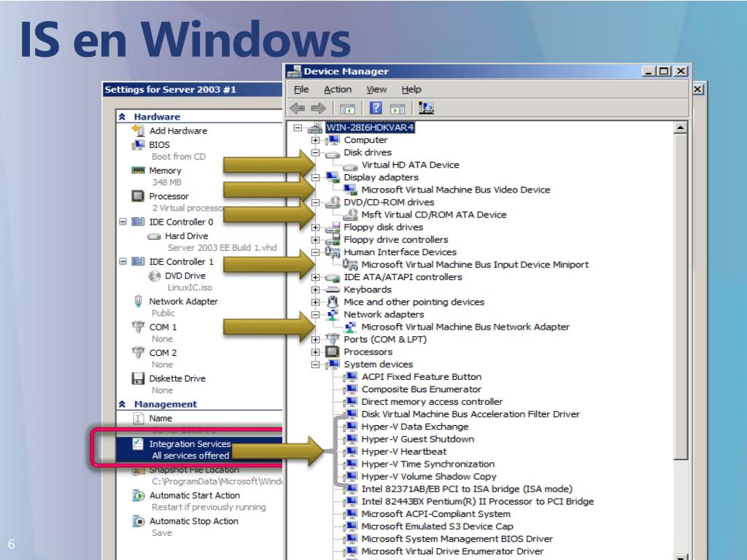Select Microsoft Virtual Machine Bus Network Adapter
This screenshot has width=747, height=560.
pyautogui.click(x=465, y=327)
